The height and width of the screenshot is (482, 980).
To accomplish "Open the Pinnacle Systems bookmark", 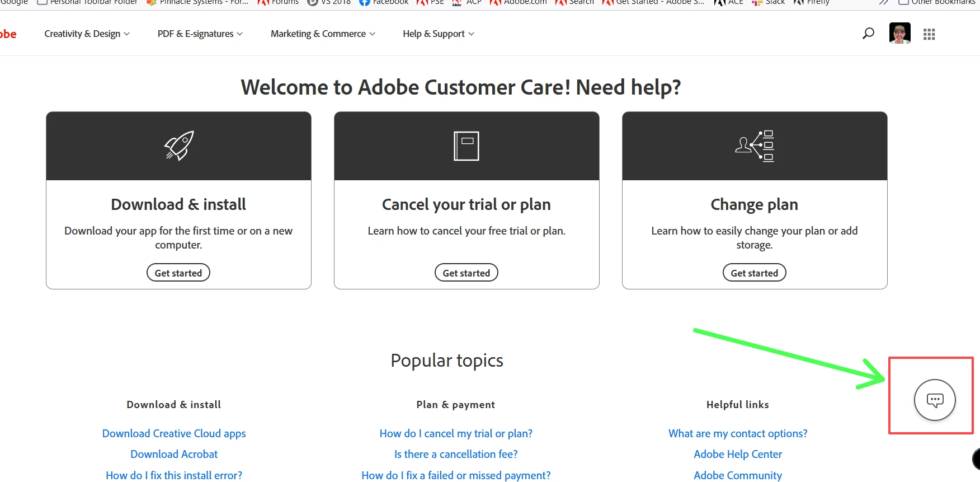I will point(197,2).
